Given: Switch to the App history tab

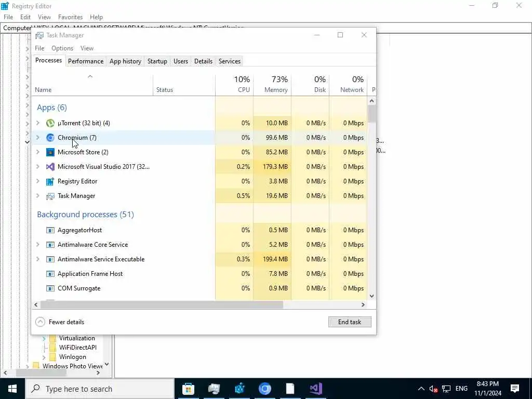Looking at the screenshot, I should (125, 61).
